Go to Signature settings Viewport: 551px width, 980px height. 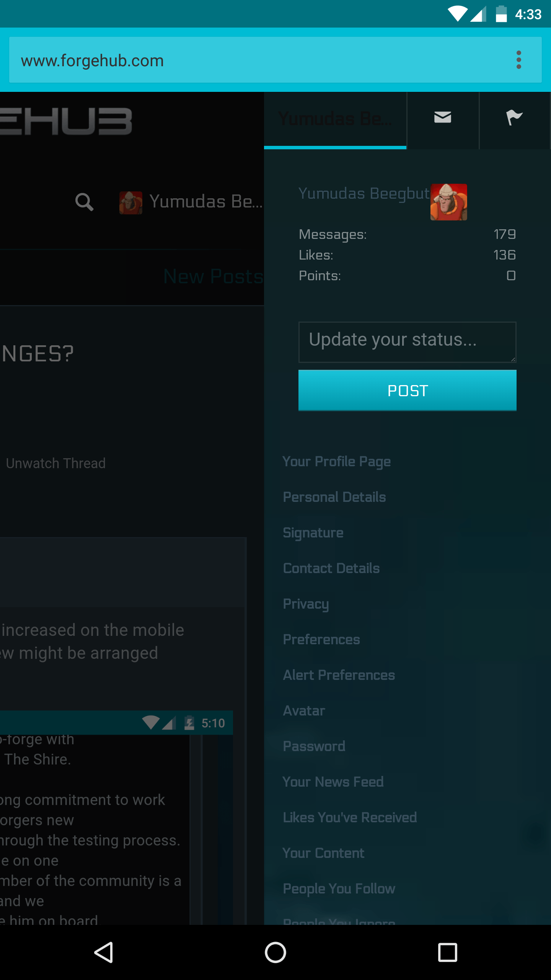click(x=313, y=533)
